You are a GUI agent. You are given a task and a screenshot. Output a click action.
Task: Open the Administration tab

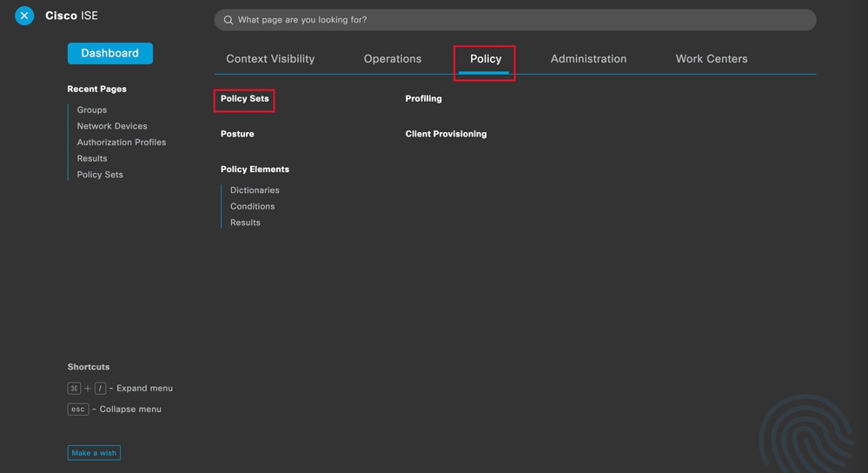[588, 59]
